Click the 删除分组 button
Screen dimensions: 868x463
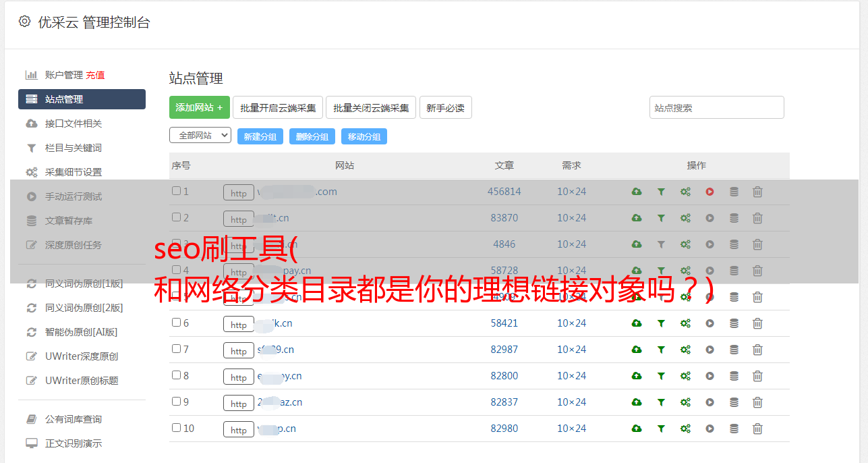click(x=312, y=136)
